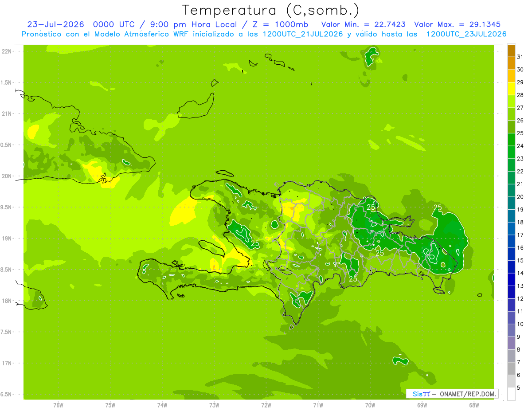Click the 70W longitude label
The height and width of the screenshot is (411, 532).
[370, 405]
